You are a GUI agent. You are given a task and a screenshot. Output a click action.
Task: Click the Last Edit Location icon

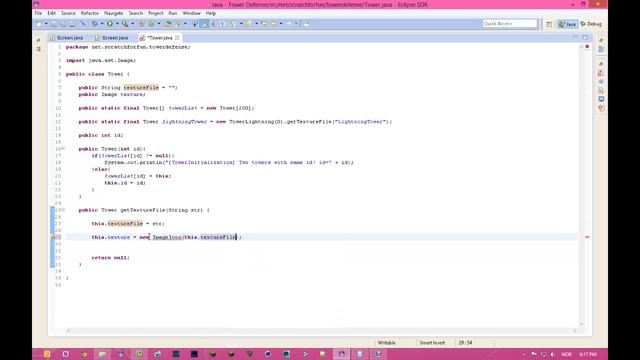264,24
